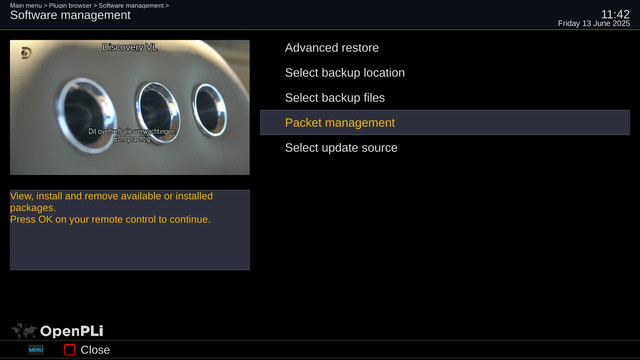This screenshot has width=640, height=360.
Task: Click the Close label in footer
Action: [x=95, y=350]
